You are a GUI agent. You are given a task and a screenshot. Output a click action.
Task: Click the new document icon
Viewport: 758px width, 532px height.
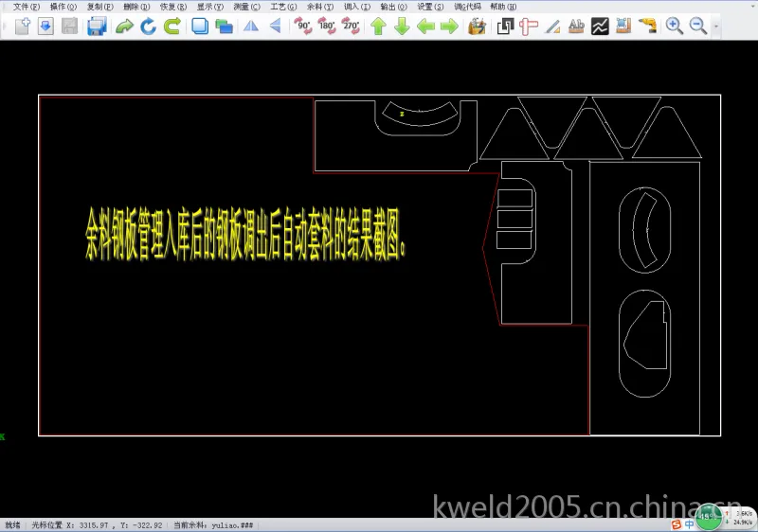22,26
